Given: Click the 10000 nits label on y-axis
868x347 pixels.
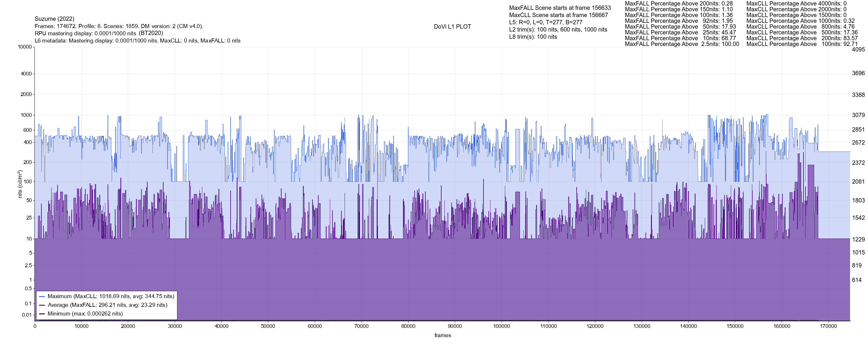Looking at the screenshot, I should point(25,47).
